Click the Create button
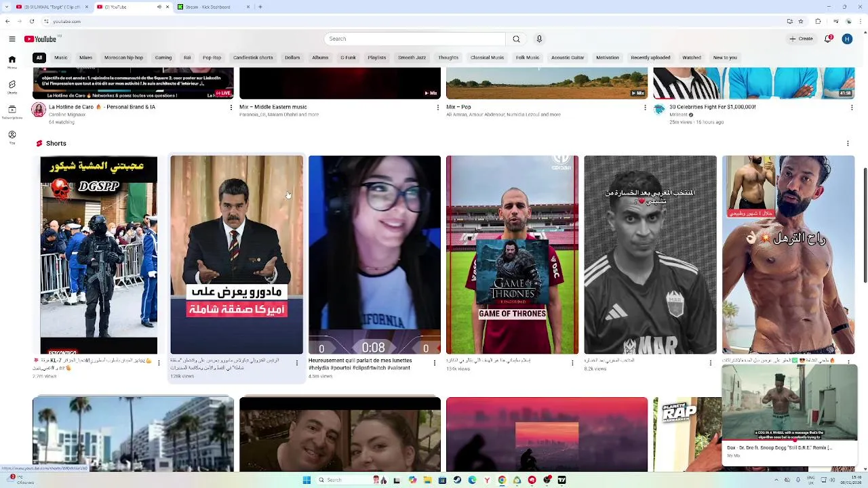The height and width of the screenshot is (488, 868). click(x=801, y=39)
